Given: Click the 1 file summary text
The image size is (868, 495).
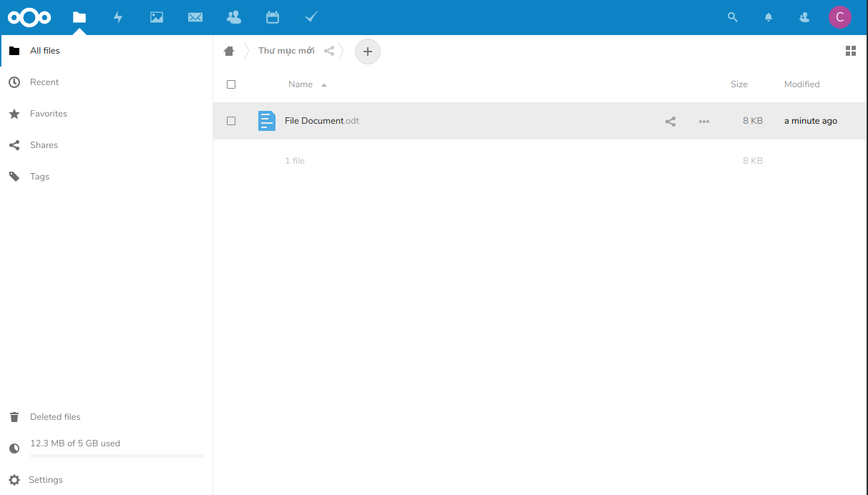Looking at the screenshot, I should pyautogui.click(x=295, y=161).
